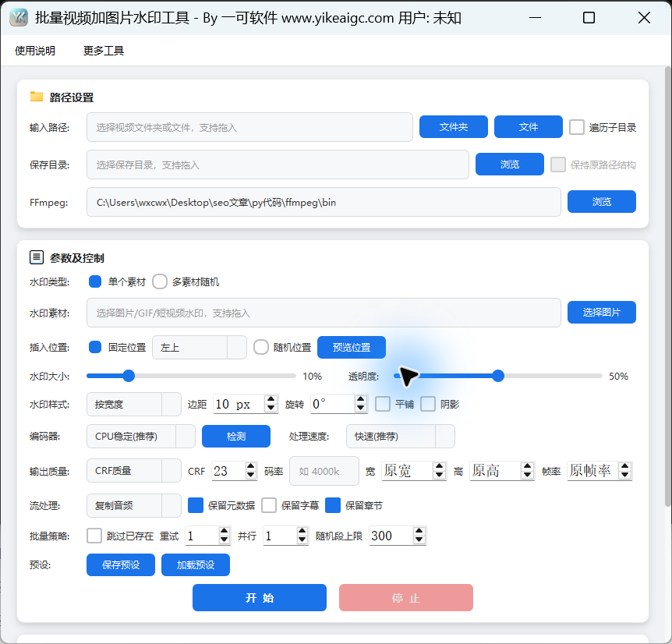Click the 检测 detect button
Viewport: 672px width, 644px height.
click(x=236, y=436)
